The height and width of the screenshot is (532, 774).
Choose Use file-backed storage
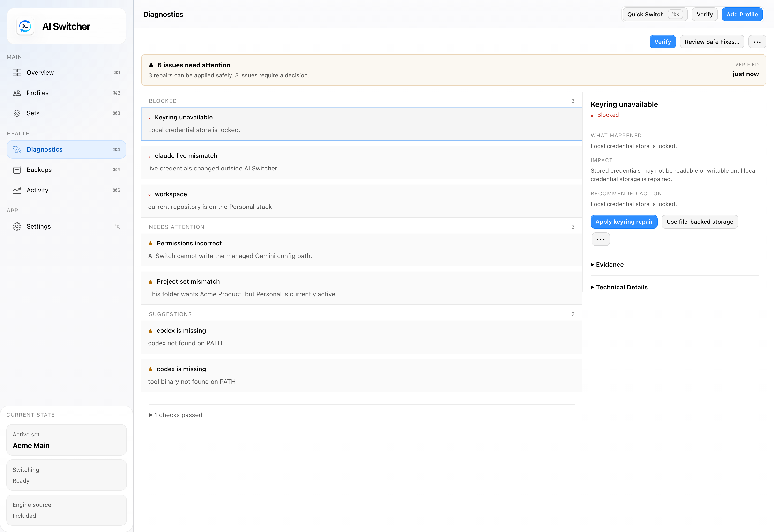pos(699,222)
